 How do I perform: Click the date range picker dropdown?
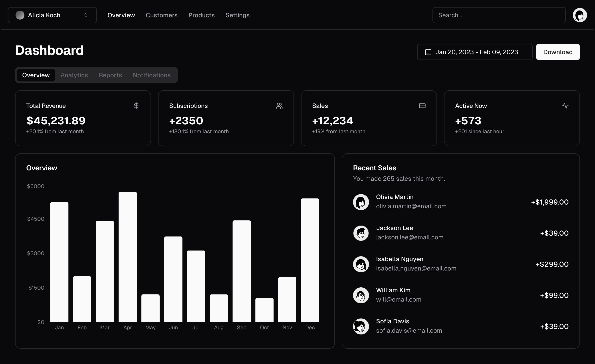(x=475, y=52)
